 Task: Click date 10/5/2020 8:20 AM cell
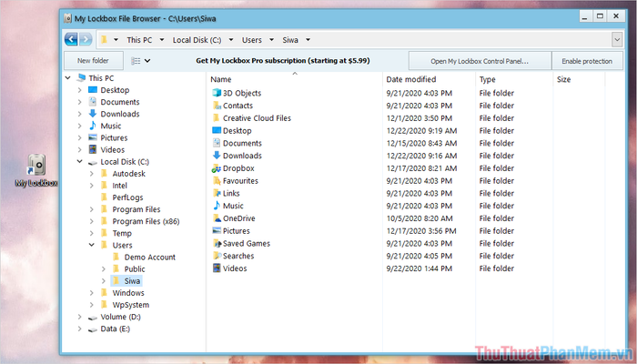[x=420, y=218]
